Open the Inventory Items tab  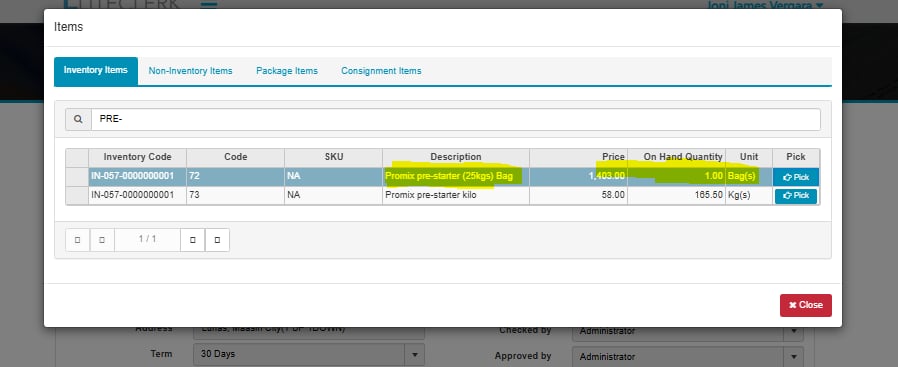point(96,71)
